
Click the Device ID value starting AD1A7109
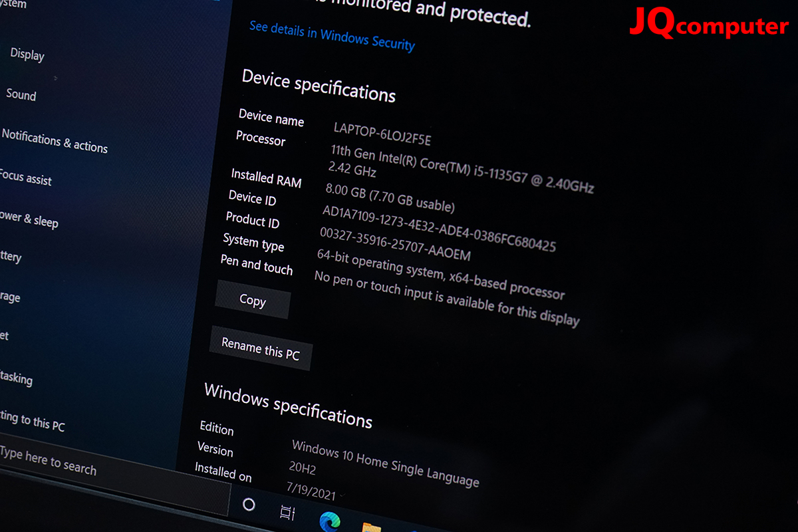click(x=439, y=228)
